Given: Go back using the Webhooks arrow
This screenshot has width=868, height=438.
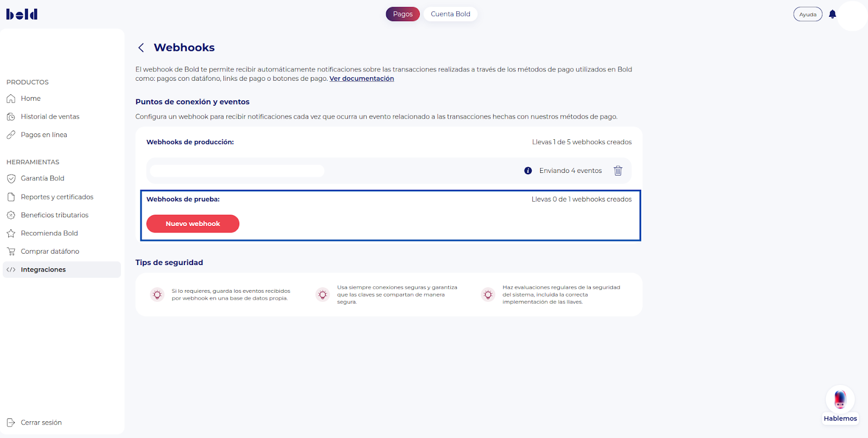Looking at the screenshot, I should point(141,48).
